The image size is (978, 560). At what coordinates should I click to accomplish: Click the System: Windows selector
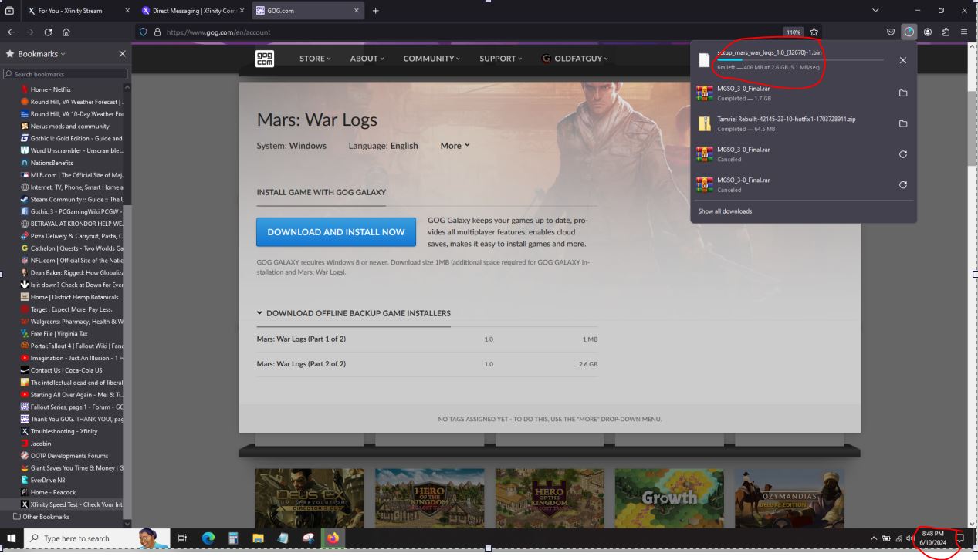coord(291,146)
